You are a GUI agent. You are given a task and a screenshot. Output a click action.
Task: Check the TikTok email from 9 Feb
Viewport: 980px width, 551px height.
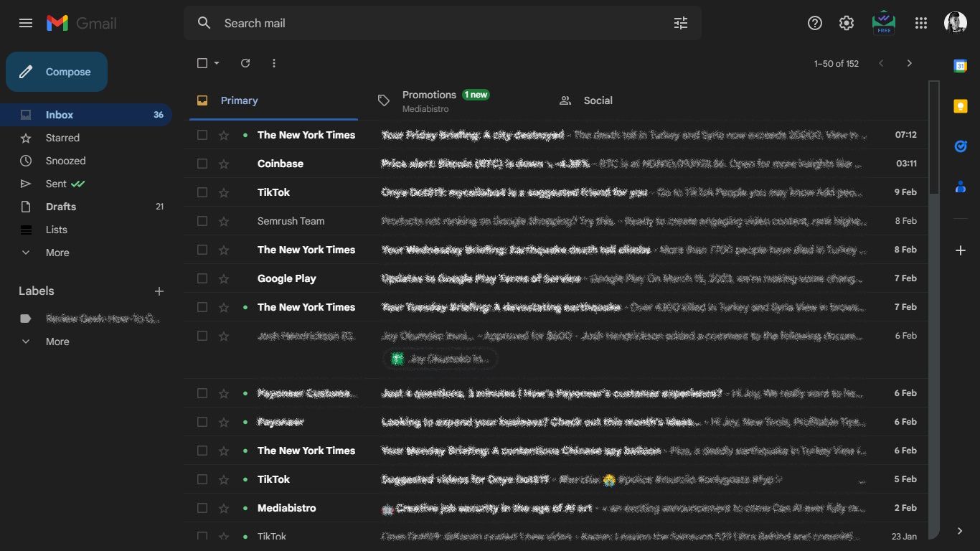(x=202, y=192)
